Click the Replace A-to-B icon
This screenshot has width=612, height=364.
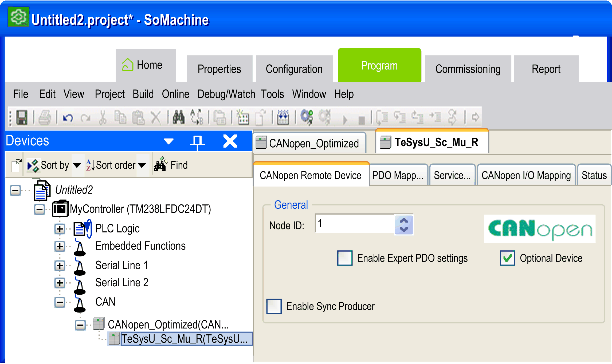(x=197, y=117)
